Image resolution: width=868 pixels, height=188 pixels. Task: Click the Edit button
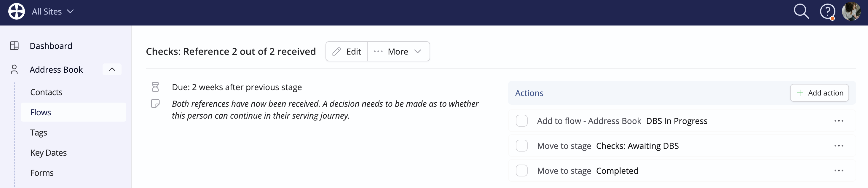[x=346, y=52]
